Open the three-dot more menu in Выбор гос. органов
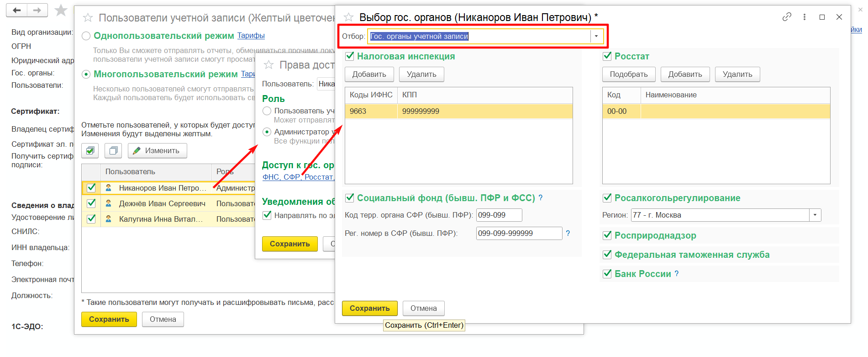Viewport: 868px width, 357px height. (805, 17)
